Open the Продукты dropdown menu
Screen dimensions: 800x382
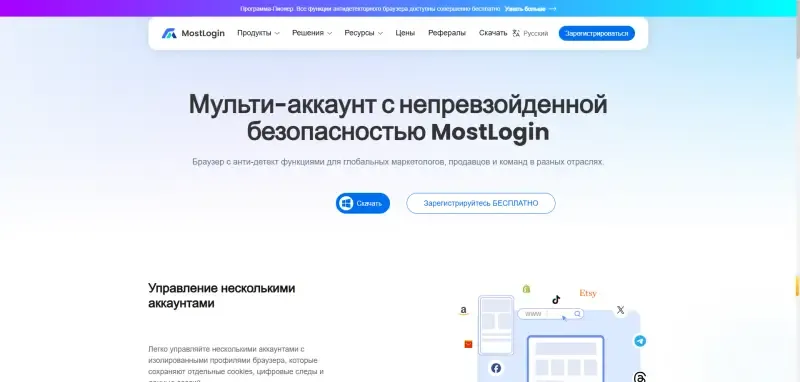point(258,33)
